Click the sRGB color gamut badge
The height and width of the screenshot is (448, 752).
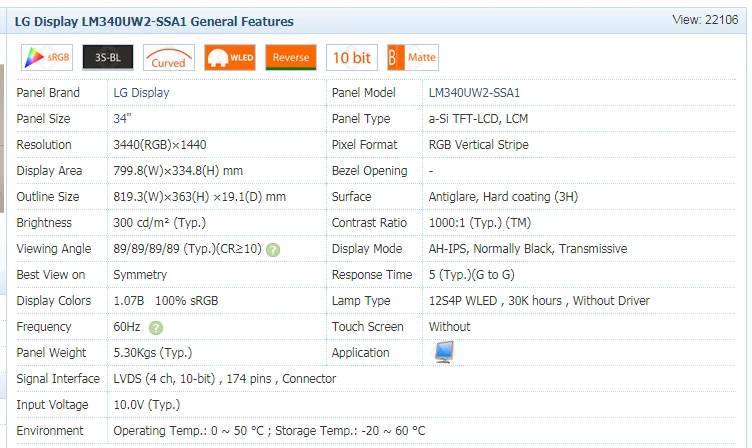tap(48, 58)
